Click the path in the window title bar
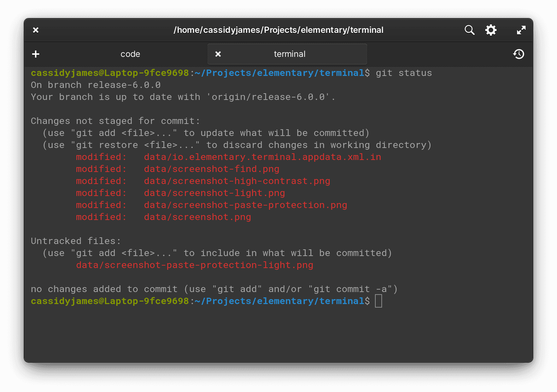The height and width of the screenshot is (392, 557). click(278, 30)
